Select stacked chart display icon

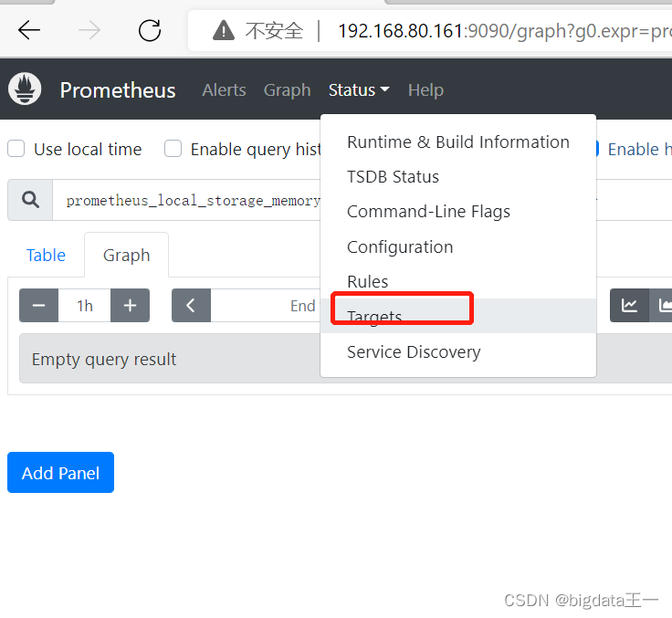pos(661,305)
